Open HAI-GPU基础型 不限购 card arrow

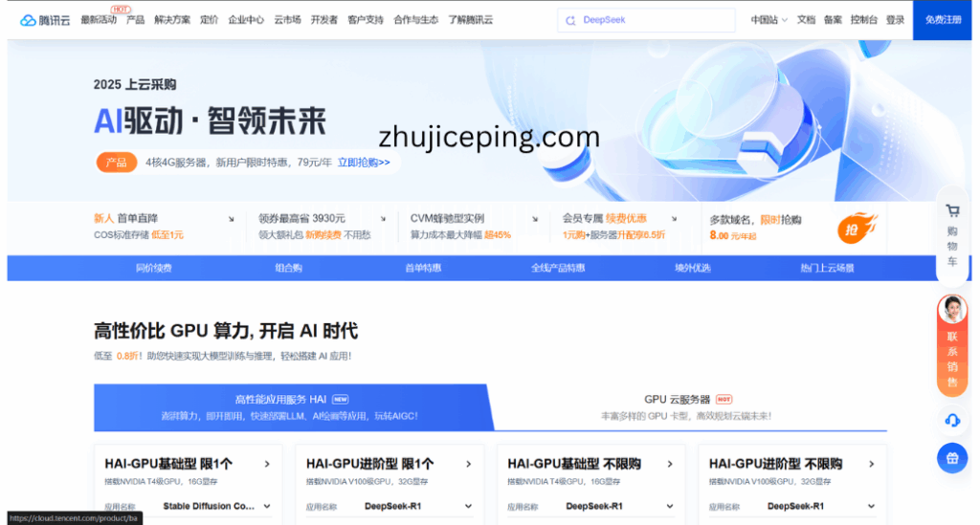coord(669,464)
